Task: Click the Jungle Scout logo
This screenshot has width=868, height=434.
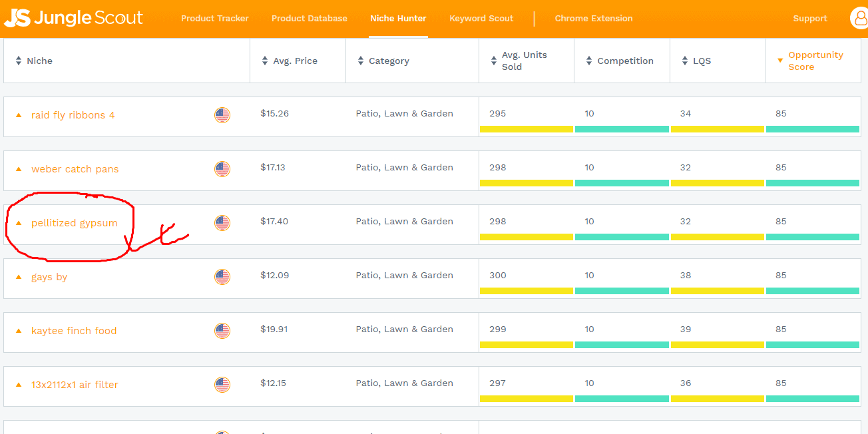Action: 73,18
